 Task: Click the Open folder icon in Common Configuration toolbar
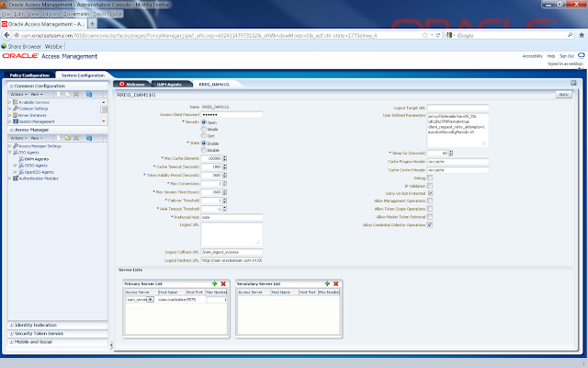tap(67, 94)
